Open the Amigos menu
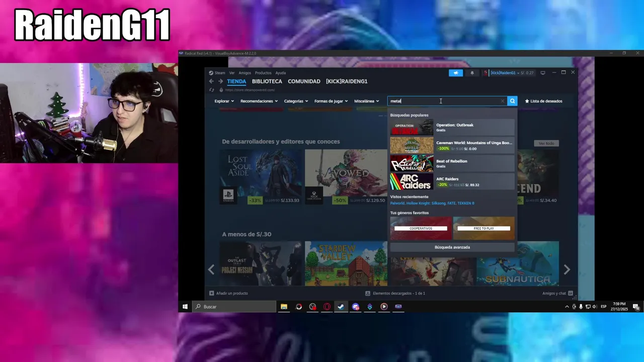 tap(245, 73)
